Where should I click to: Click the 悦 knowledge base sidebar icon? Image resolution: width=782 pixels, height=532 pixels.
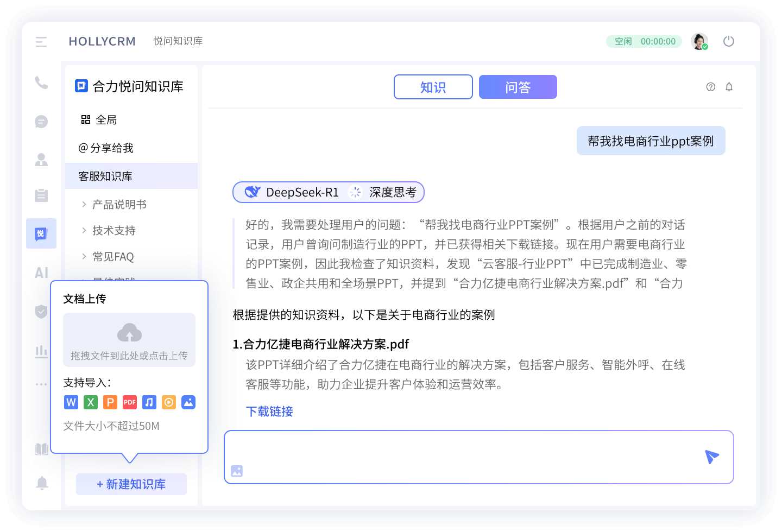point(41,233)
